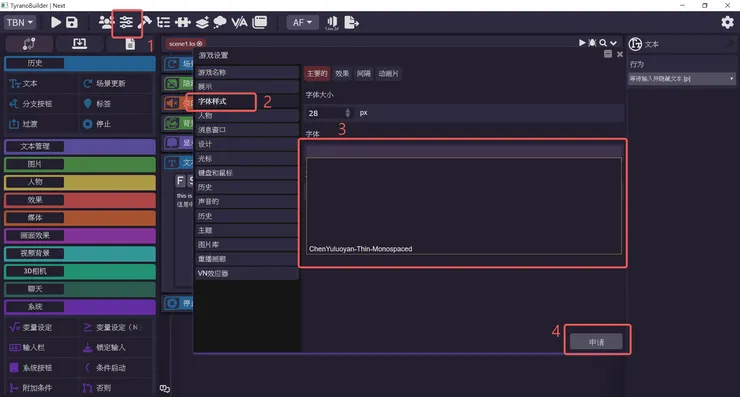
Task: Close the game settings dialog
Action: coord(620,54)
